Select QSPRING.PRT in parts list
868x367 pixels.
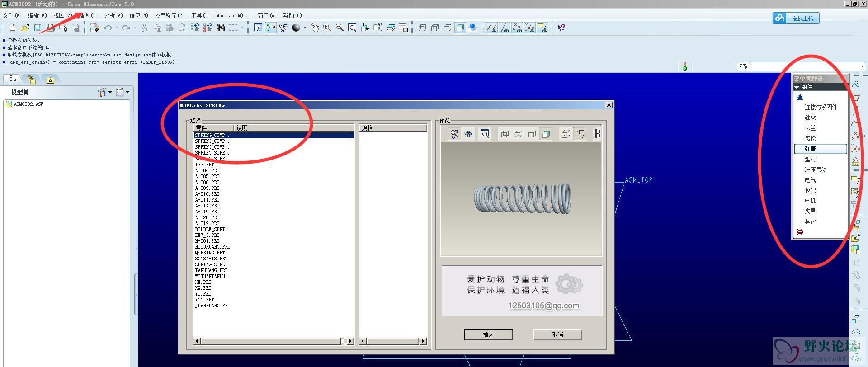(210, 253)
